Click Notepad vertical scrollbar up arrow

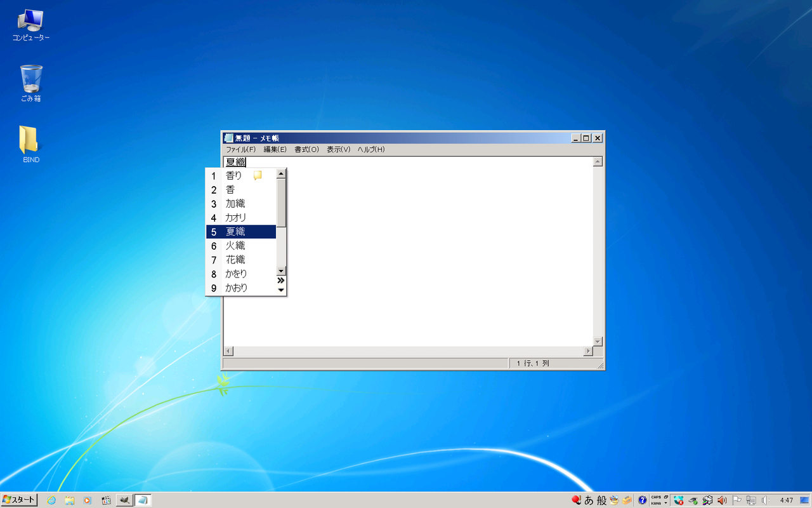pos(597,162)
